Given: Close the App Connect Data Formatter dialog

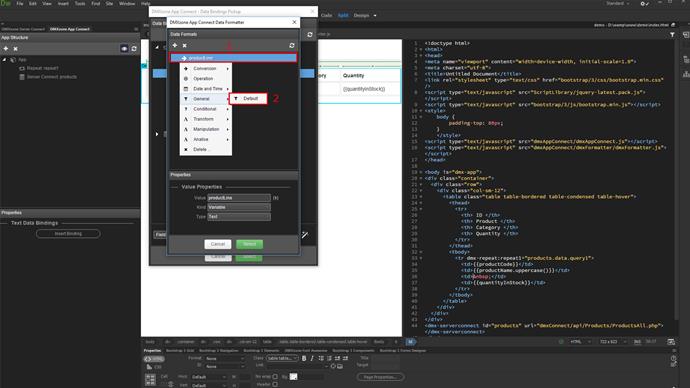Looking at the screenshot, I should tap(294, 22).
